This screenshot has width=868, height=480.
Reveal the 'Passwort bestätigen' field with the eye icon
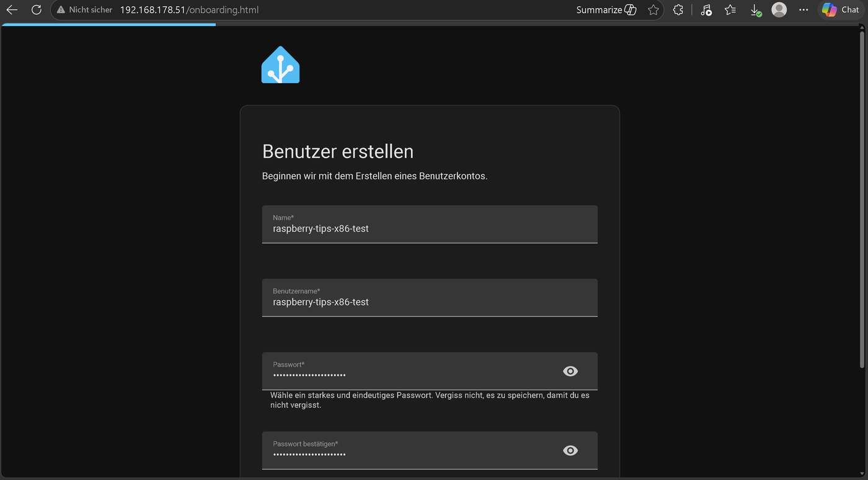[570, 450]
